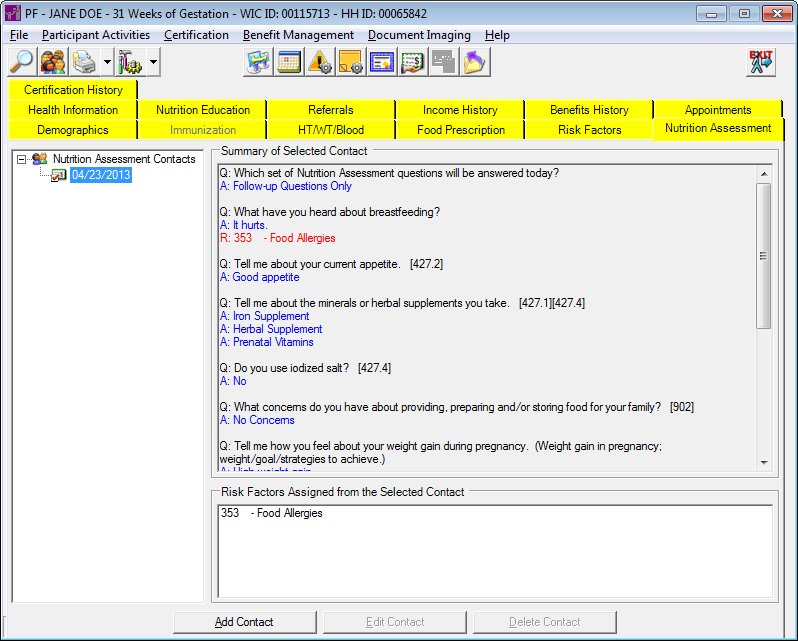Open the File menu
Screen dimensions: 798x641
[19, 35]
